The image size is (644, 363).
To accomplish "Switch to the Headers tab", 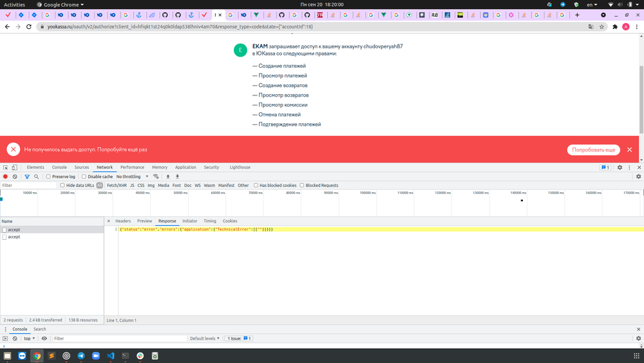I will [x=123, y=221].
